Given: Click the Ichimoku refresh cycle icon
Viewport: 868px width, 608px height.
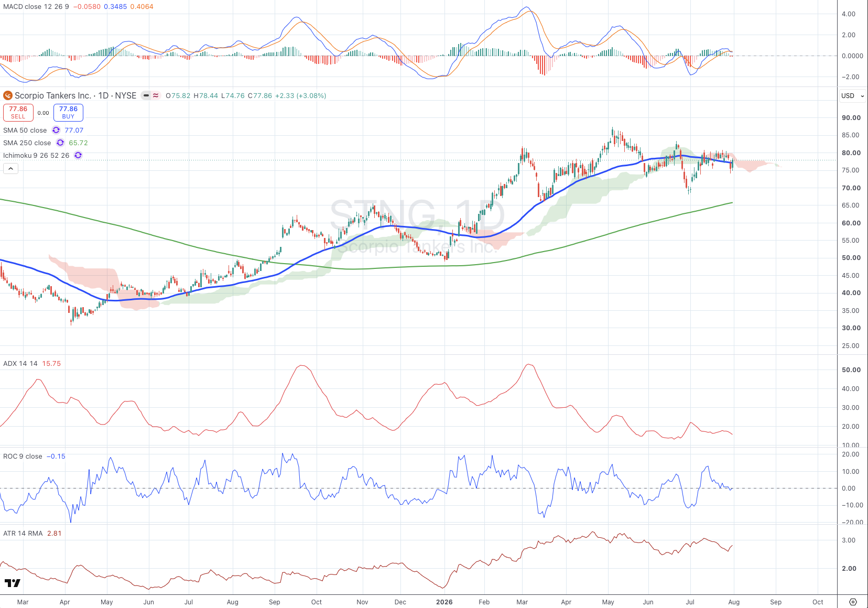Looking at the screenshot, I should click(x=78, y=155).
